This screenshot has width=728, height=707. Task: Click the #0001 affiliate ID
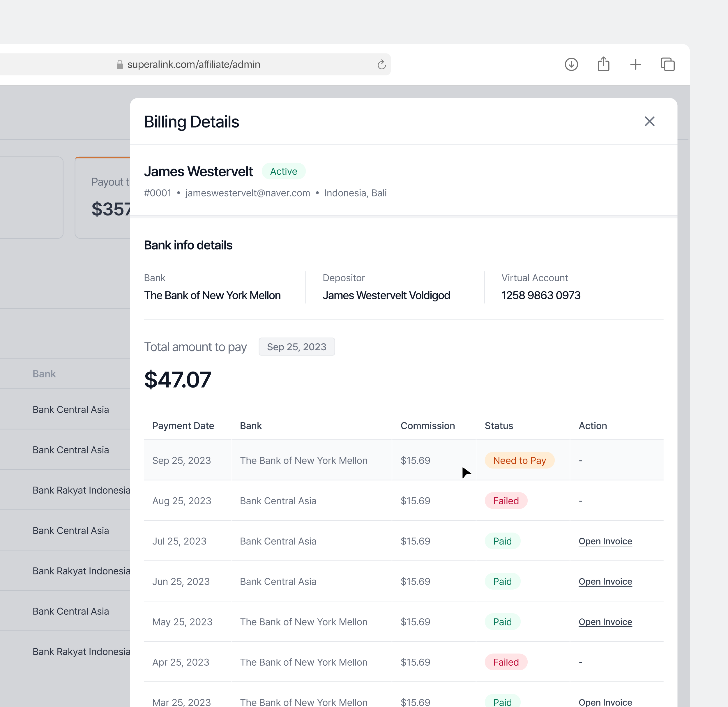(158, 193)
